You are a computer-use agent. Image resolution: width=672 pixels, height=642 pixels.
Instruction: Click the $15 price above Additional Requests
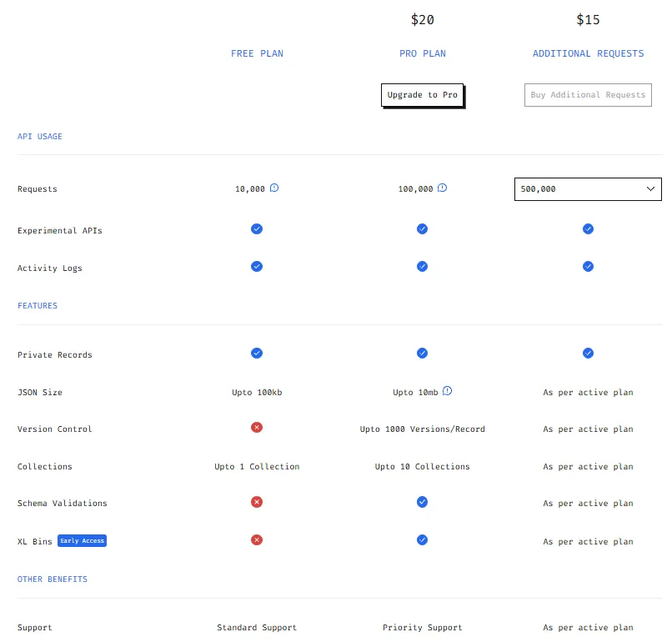(588, 19)
